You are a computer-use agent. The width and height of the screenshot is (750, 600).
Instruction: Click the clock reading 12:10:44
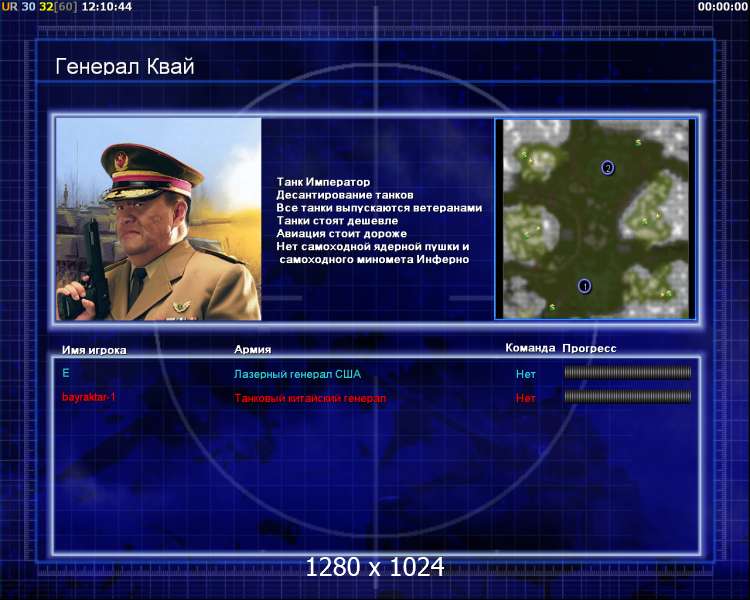(107, 7)
